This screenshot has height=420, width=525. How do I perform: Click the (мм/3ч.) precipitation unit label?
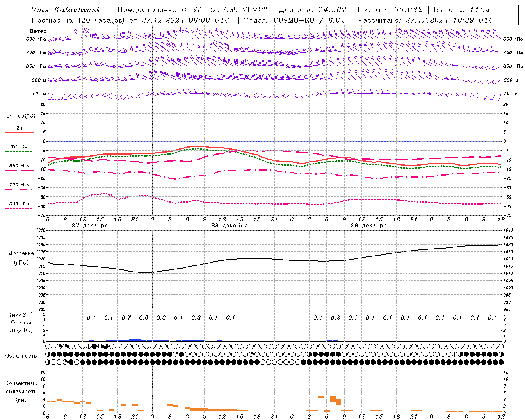coord(21,315)
